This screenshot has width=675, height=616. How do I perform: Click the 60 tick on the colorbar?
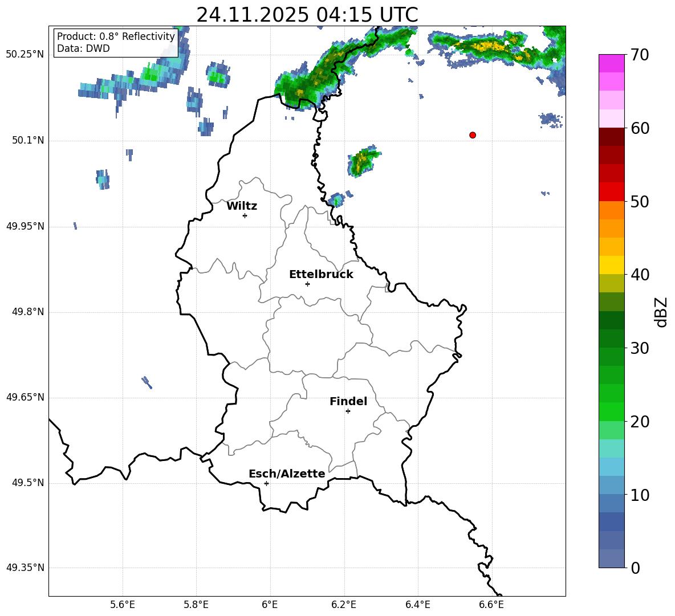click(x=640, y=128)
